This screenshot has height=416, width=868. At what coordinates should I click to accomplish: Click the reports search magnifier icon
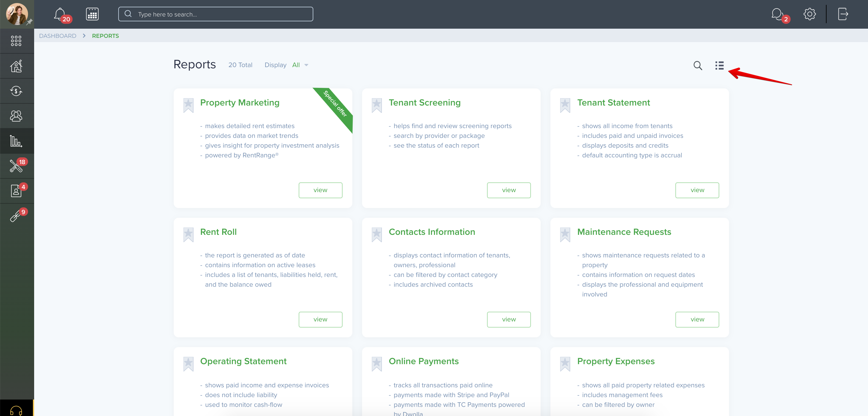pyautogui.click(x=698, y=65)
